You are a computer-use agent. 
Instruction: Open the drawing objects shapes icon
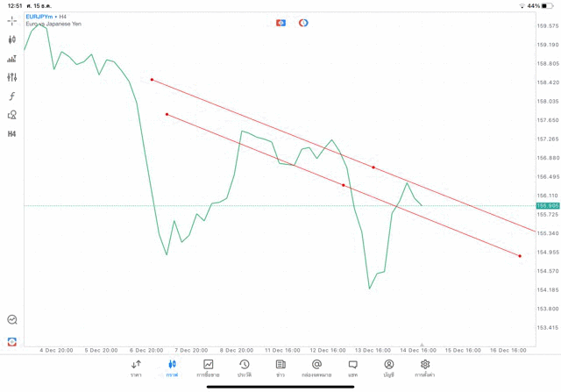(x=11, y=115)
